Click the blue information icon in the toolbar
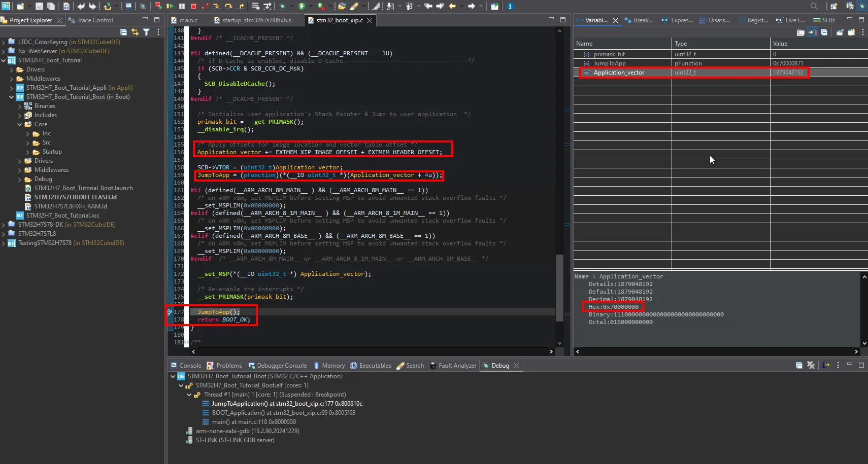Screen dimensions: 868x464 tap(510, 6)
